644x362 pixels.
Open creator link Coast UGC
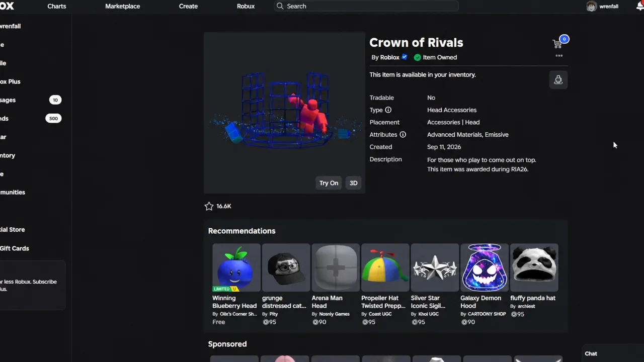[380, 314]
